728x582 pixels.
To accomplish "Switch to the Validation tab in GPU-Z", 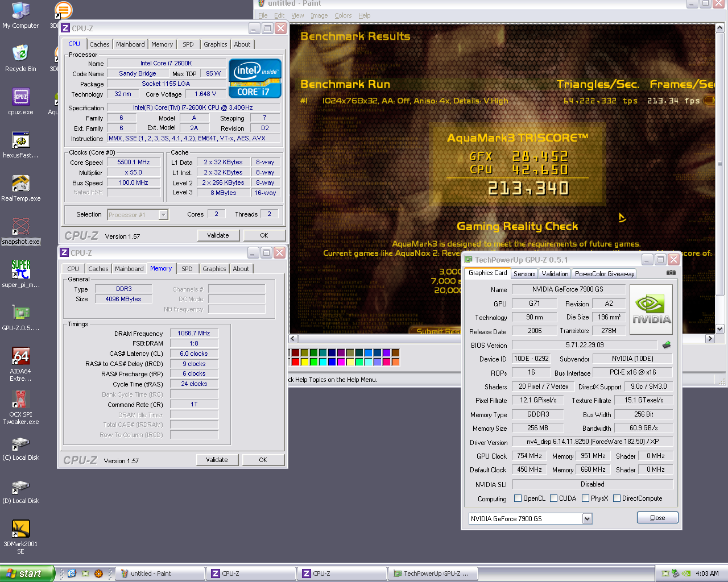I will [555, 274].
